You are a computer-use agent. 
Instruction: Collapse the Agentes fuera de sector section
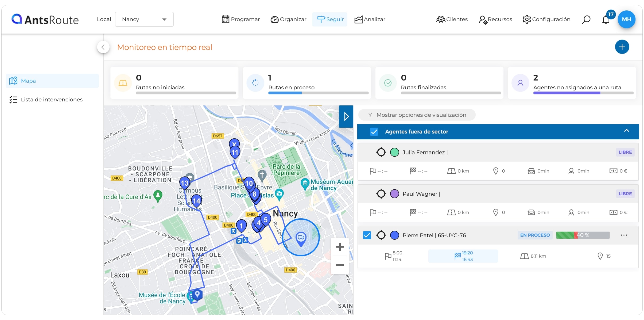626,131
